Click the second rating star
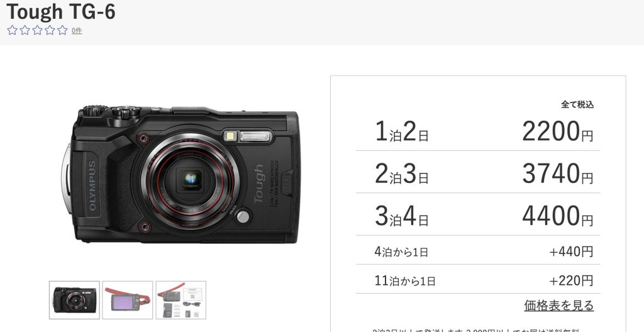Image resolution: width=644 pixels, height=332 pixels. tap(25, 30)
